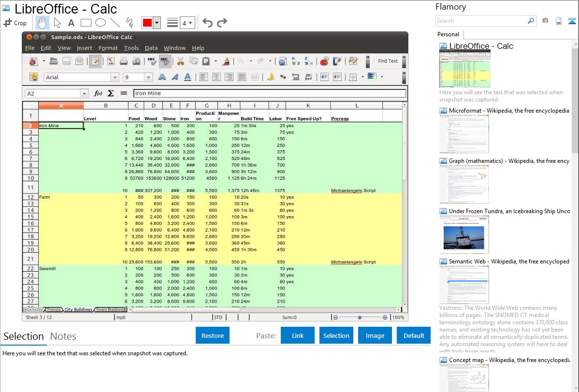This screenshot has width=579, height=392.
Task: Switch to the Notes tab
Action: pyautogui.click(x=63, y=336)
